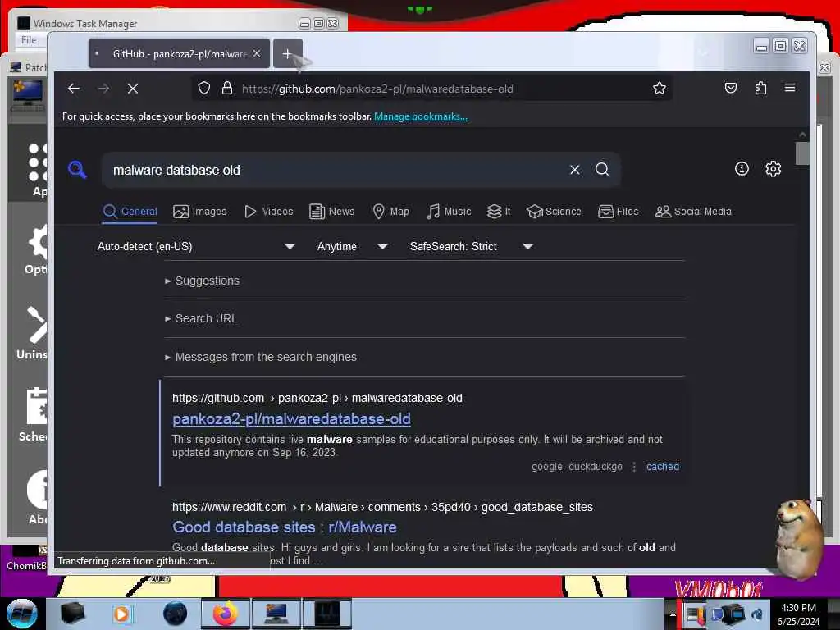Expand the Suggestions section

[x=203, y=281]
